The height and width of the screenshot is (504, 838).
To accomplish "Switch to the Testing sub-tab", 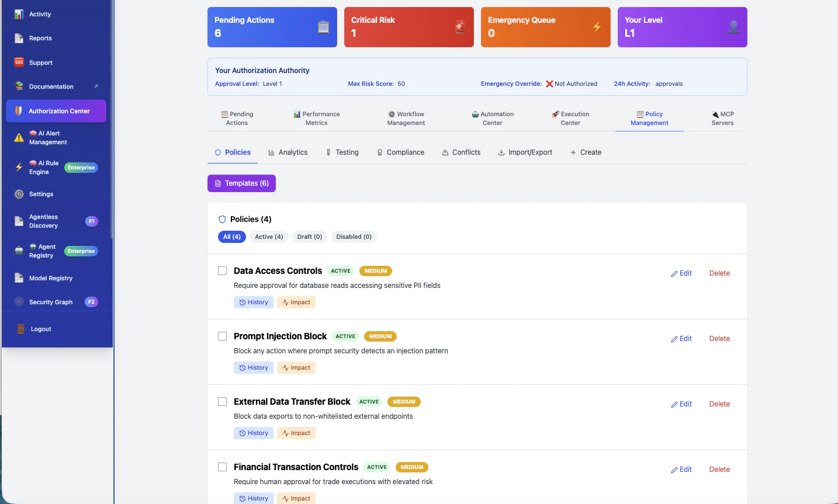I will pyautogui.click(x=342, y=152).
